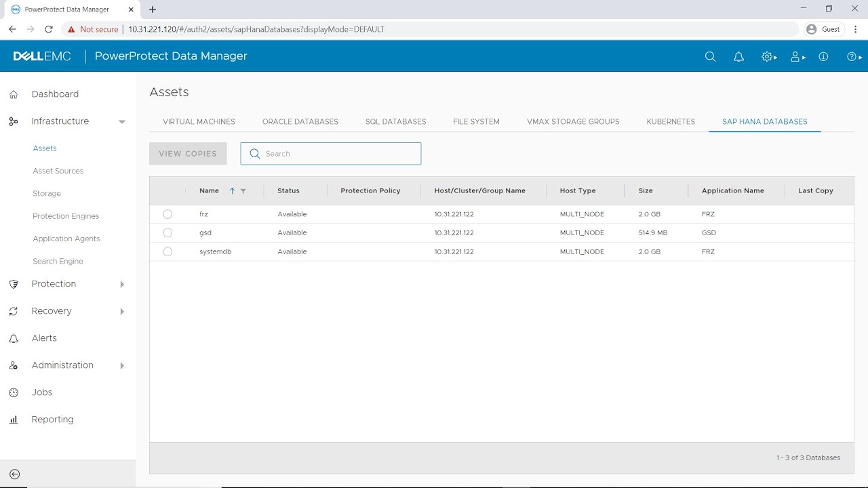Sort by Name using the up-arrow icon

pos(232,191)
